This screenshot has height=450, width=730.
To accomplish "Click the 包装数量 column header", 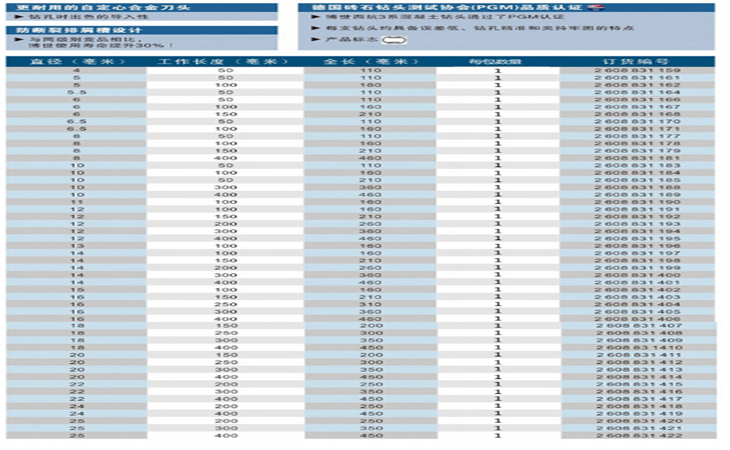I will (x=496, y=61).
